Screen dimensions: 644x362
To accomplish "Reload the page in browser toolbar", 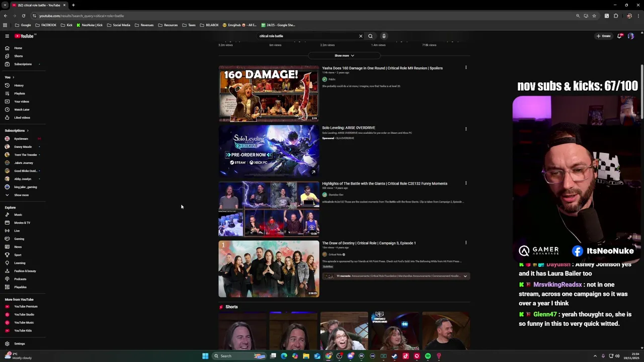I will [x=23, y=16].
